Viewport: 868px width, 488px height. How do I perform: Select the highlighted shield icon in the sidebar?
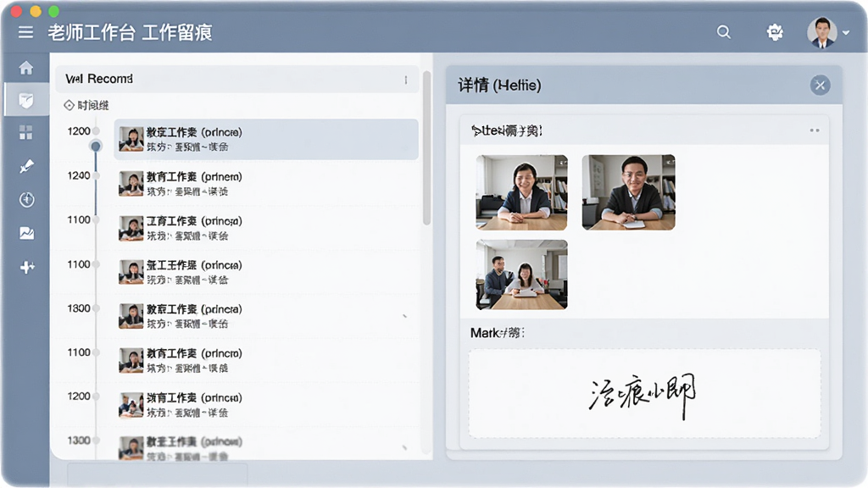click(26, 100)
